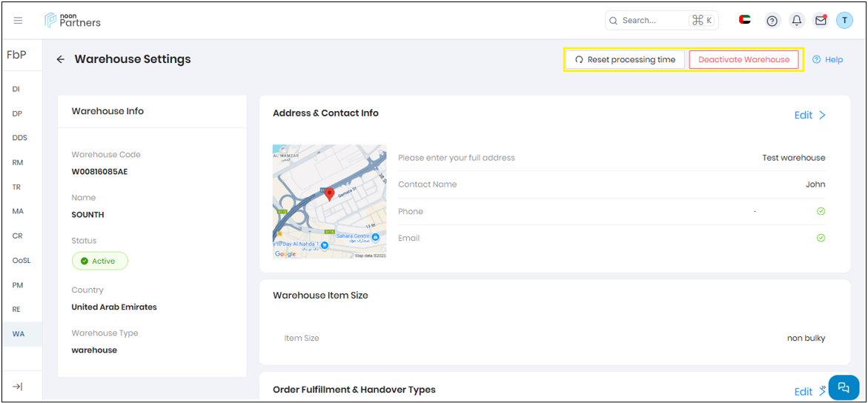Click Reset processing time button
Screen dimensions: 868x403
click(625, 59)
